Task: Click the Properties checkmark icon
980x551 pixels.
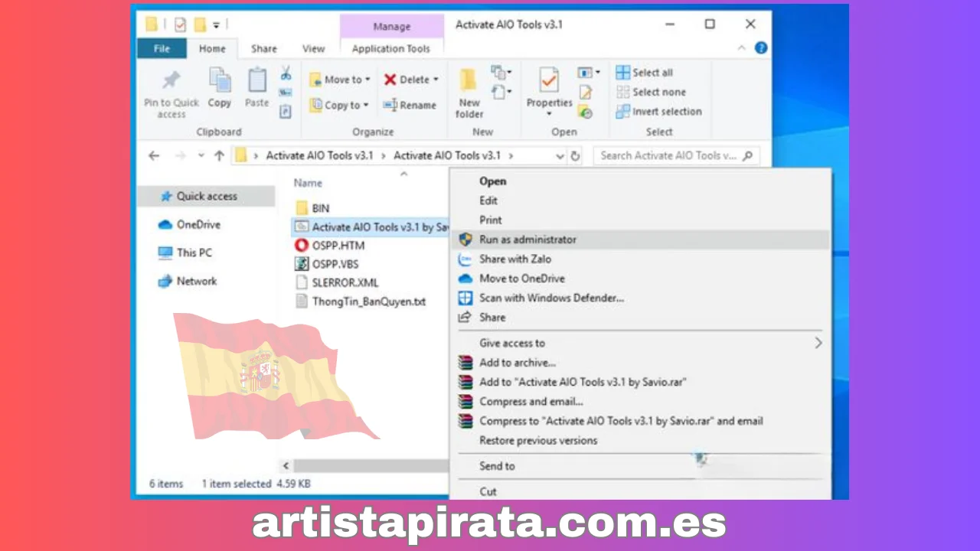Action: [x=549, y=80]
